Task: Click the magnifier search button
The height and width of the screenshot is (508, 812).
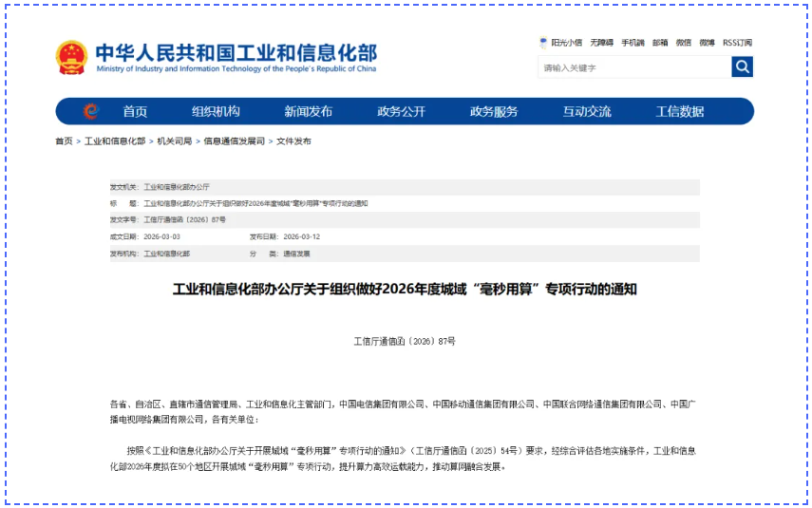Action: (742, 66)
